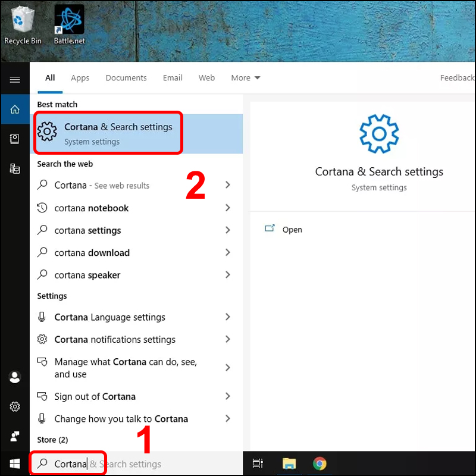Expand arrow for 'Cortana - See web results'
The height and width of the screenshot is (476, 476).
[228, 184]
